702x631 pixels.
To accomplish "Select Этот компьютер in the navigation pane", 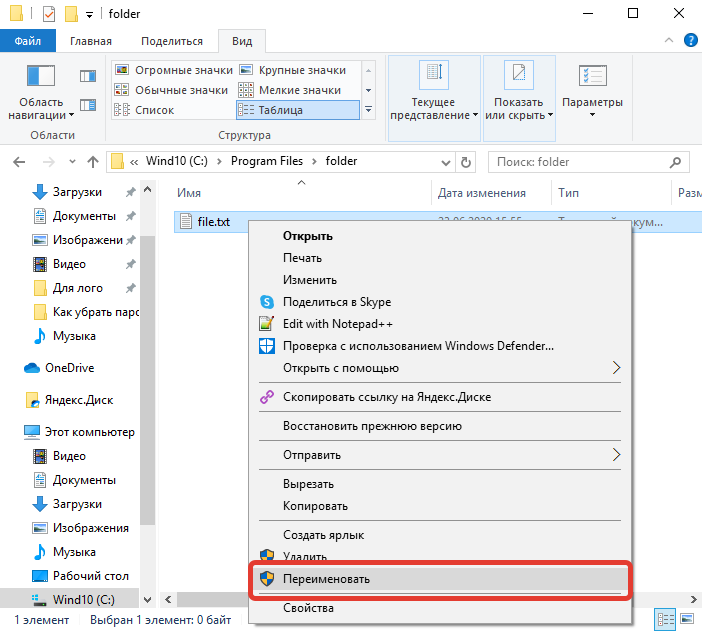I will [x=90, y=432].
